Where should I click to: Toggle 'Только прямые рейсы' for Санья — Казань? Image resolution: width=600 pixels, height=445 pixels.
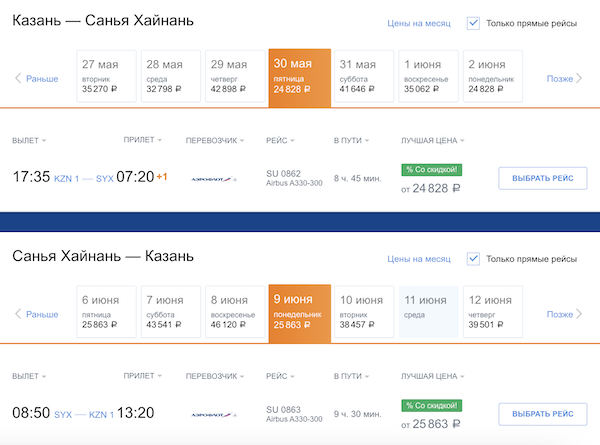tap(474, 259)
